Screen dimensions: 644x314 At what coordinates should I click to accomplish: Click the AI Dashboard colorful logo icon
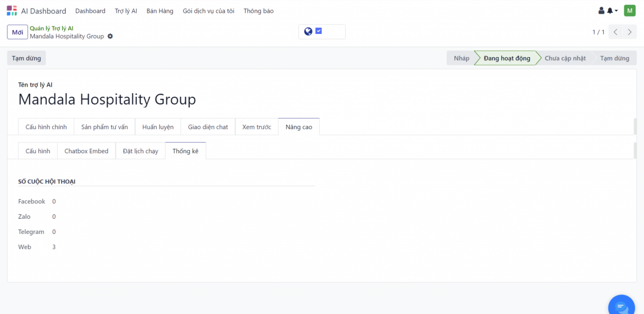[x=12, y=11]
